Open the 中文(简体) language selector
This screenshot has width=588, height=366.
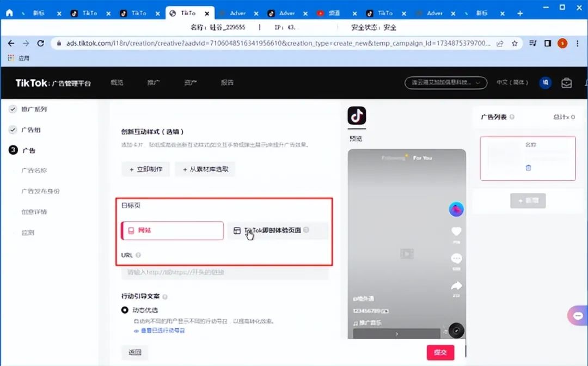point(512,82)
